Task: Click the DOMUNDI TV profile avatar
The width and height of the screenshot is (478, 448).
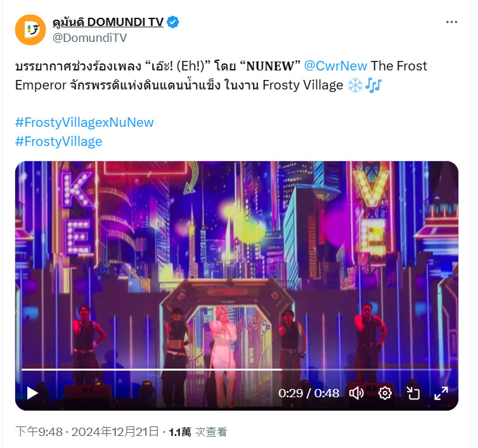Action: [x=30, y=30]
